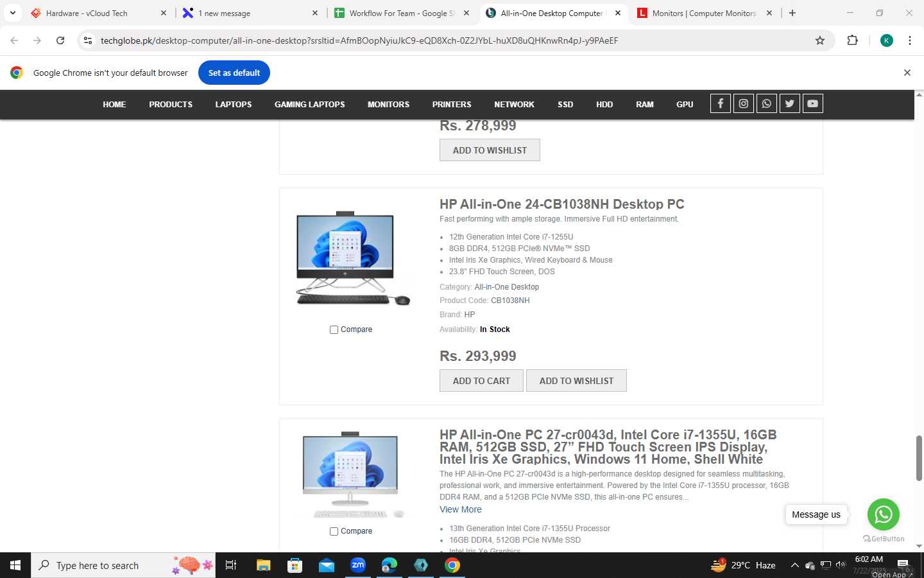This screenshot has height=578, width=924.
Task: Open the WhatsApp social icon in header
Action: [767, 103]
